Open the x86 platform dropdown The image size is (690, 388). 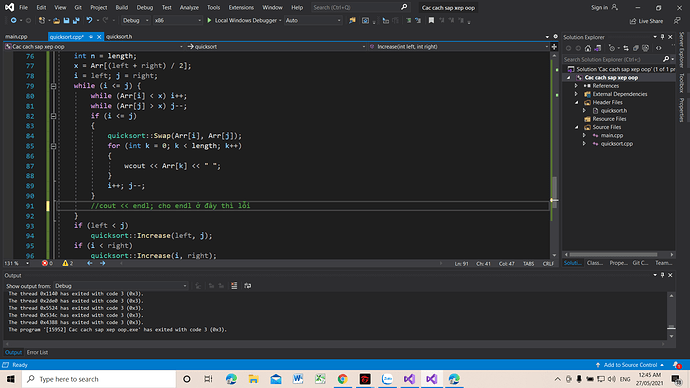coord(177,20)
